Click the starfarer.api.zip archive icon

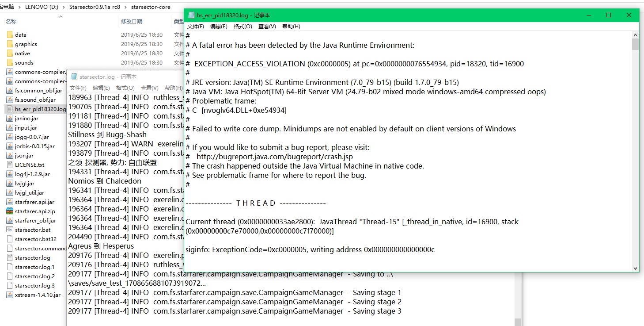pos(10,211)
